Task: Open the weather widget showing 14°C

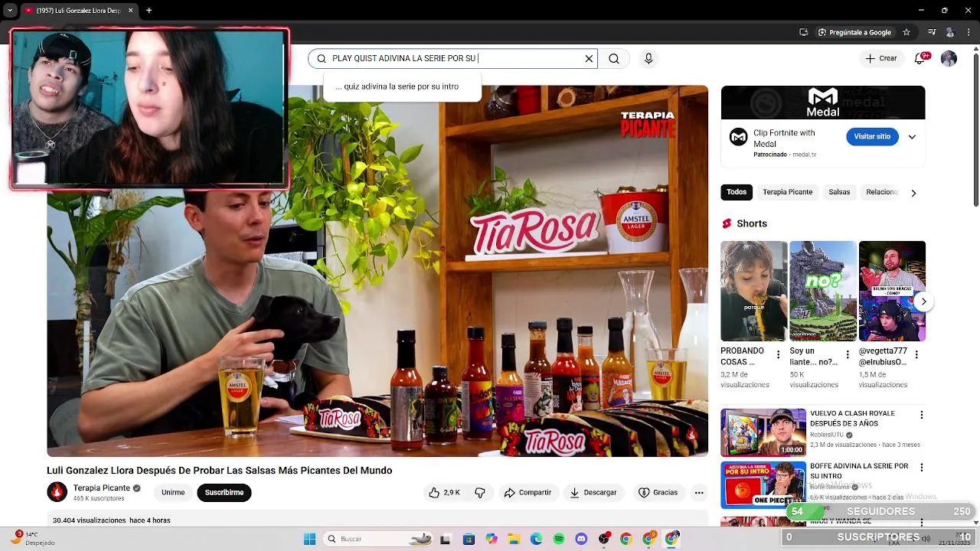Action: click(32, 539)
